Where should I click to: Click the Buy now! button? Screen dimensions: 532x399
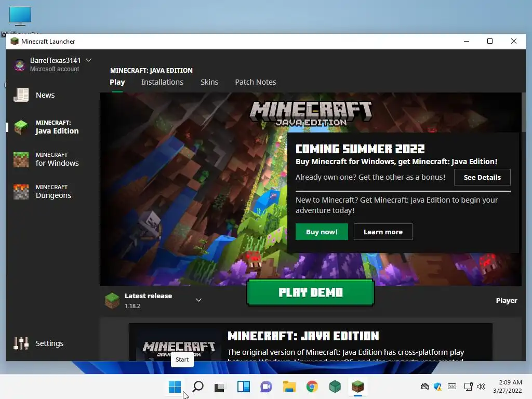322,232
